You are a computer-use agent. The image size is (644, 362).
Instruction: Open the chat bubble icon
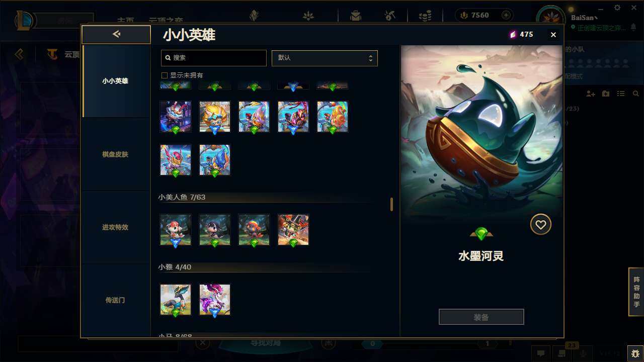point(540,353)
